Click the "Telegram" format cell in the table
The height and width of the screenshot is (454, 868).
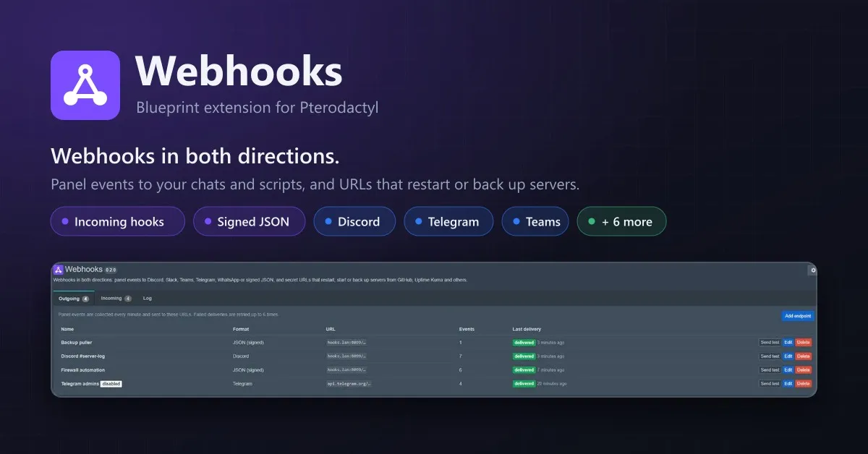pyautogui.click(x=242, y=384)
